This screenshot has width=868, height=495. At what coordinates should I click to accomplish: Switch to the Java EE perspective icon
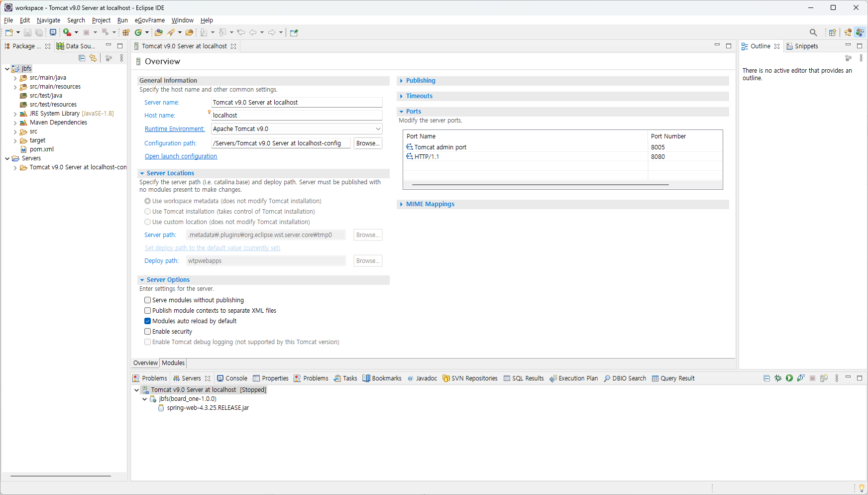(848, 32)
